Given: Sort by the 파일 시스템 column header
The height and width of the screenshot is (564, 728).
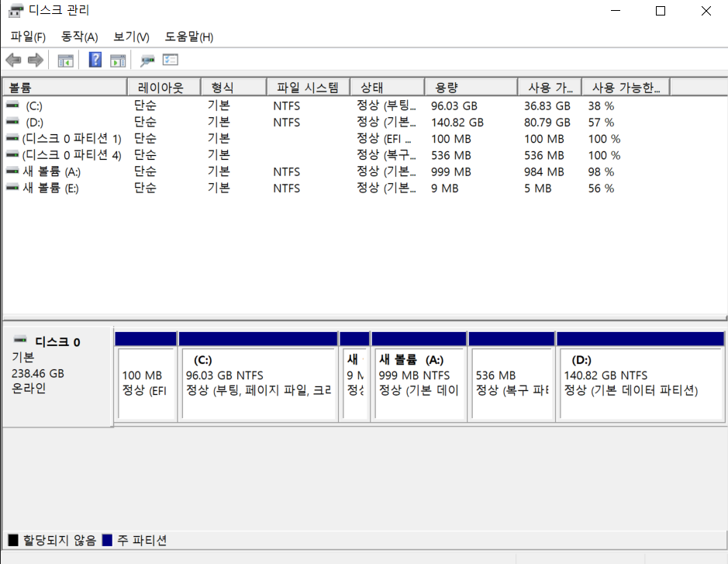Looking at the screenshot, I should pos(309,87).
